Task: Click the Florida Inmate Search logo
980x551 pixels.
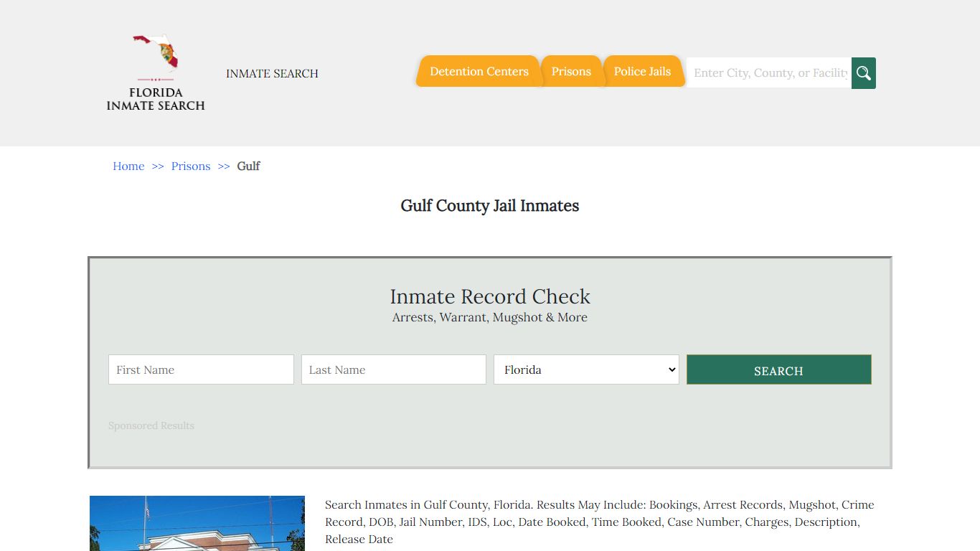Action: (156, 72)
